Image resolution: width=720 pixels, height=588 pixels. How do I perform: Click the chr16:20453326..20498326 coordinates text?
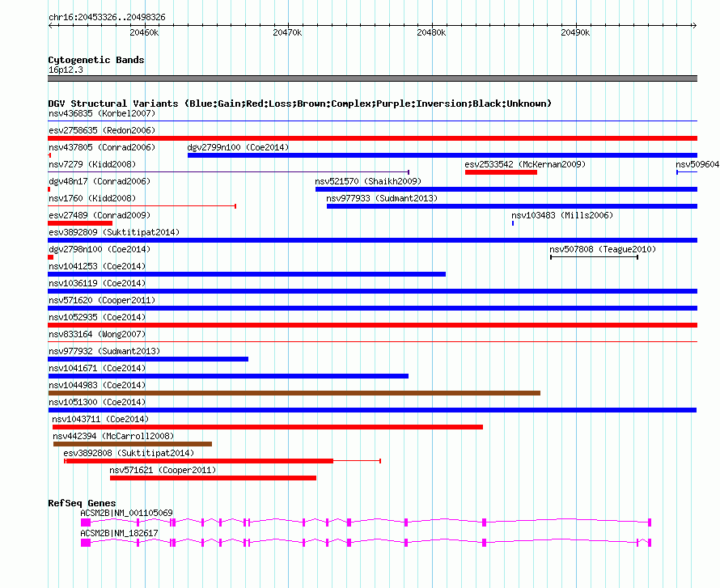[107, 17]
